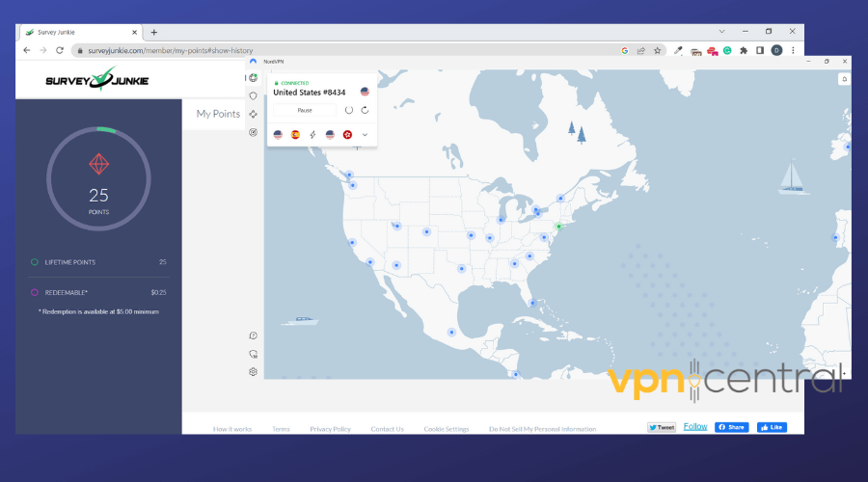Viewport: 868px width, 482px height.
Task: Open the Terms footer link
Action: (x=281, y=429)
